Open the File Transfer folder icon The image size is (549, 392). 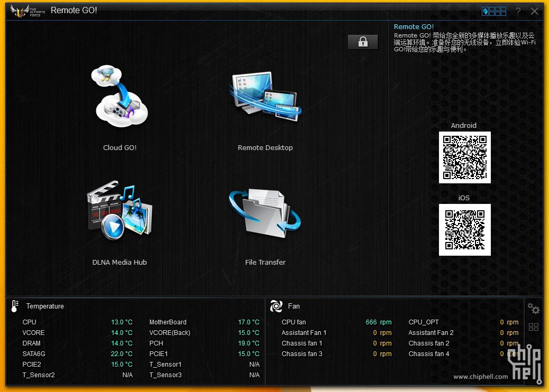coord(265,213)
